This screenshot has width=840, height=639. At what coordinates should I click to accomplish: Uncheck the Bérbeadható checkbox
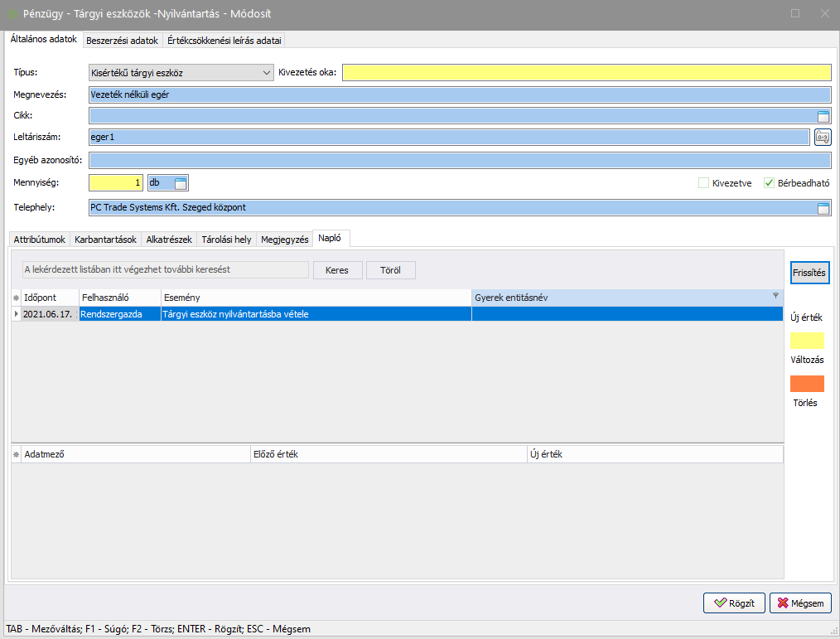(x=769, y=183)
